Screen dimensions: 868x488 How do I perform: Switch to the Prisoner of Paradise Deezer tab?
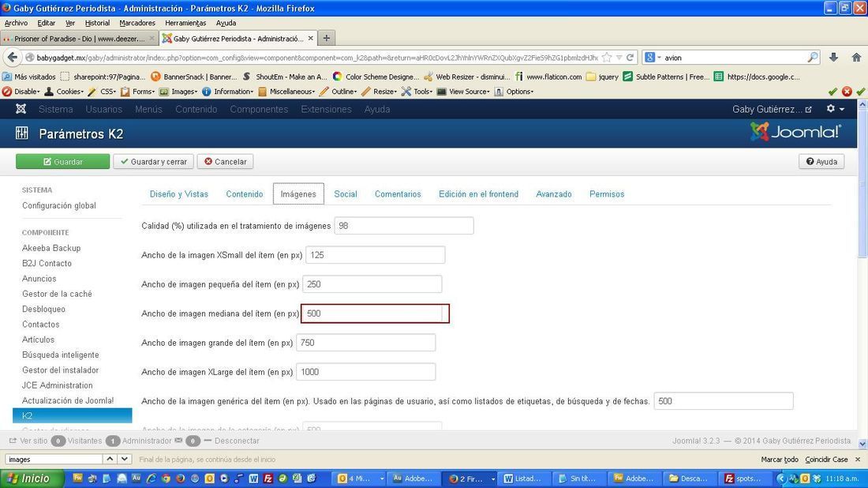[x=79, y=39]
